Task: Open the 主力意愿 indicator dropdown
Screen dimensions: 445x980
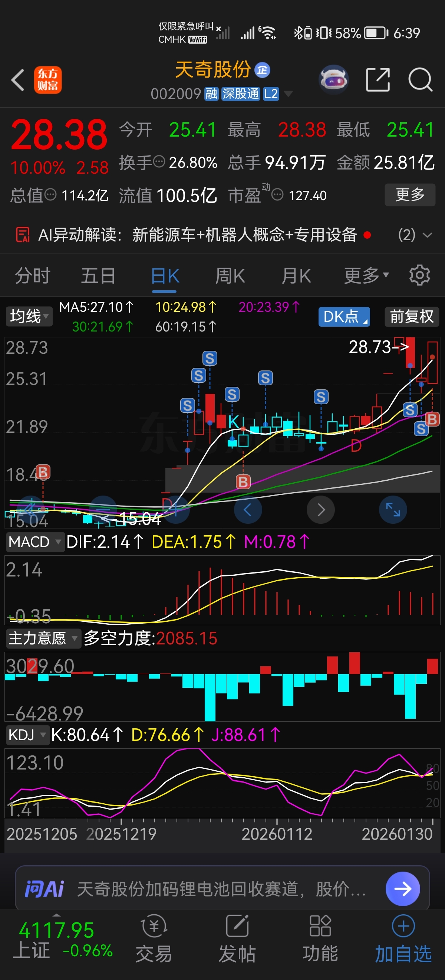Action: pyautogui.click(x=43, y=638)
